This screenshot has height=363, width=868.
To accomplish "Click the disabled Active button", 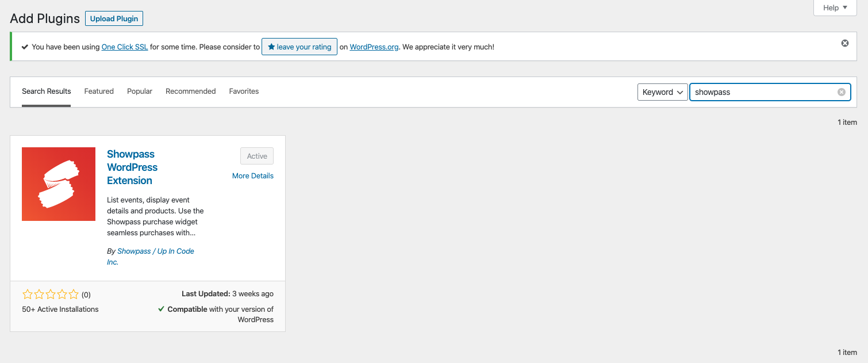I will 257,156.
